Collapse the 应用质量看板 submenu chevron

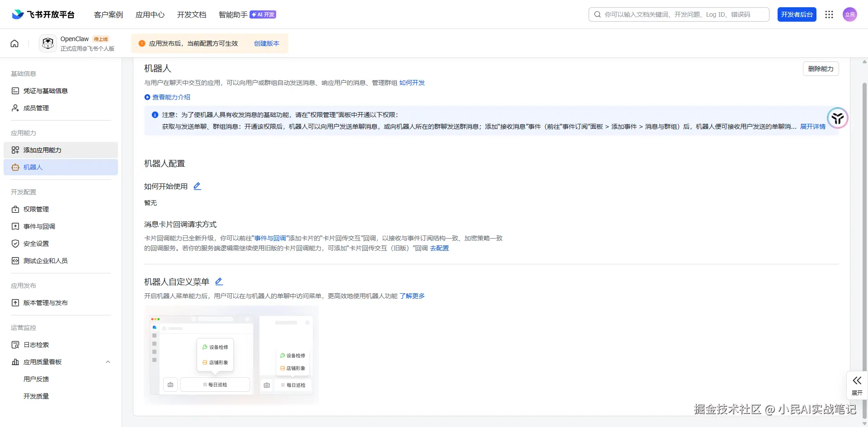tap(108, 362)
